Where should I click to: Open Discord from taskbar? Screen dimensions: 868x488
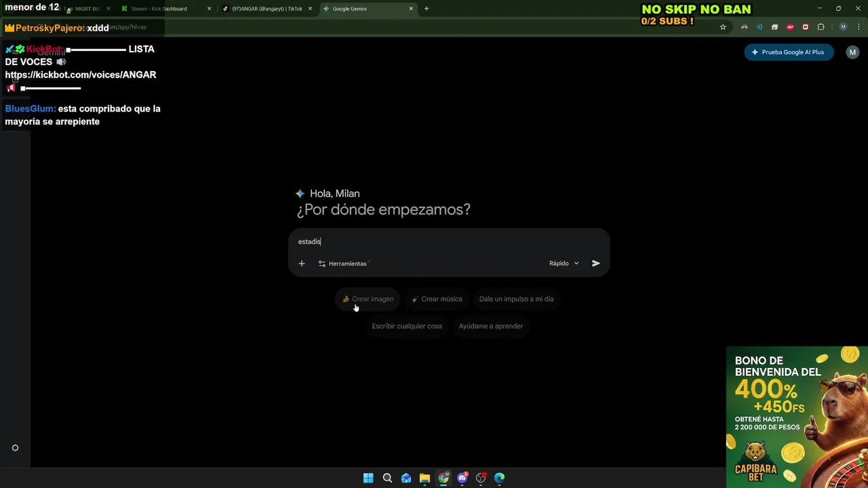[462, 478]
